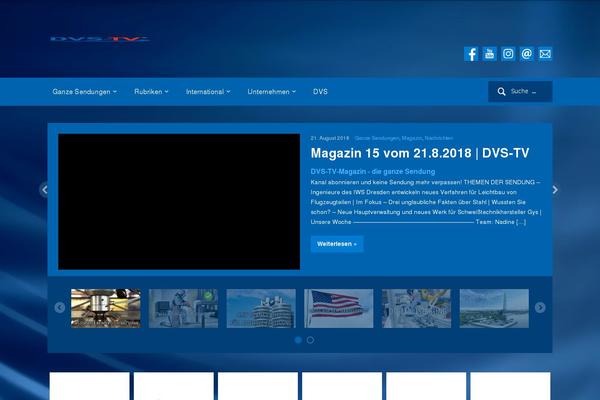Select the riverside aerial view thumbnail
The image size is (600, 400).
(494, 308)
